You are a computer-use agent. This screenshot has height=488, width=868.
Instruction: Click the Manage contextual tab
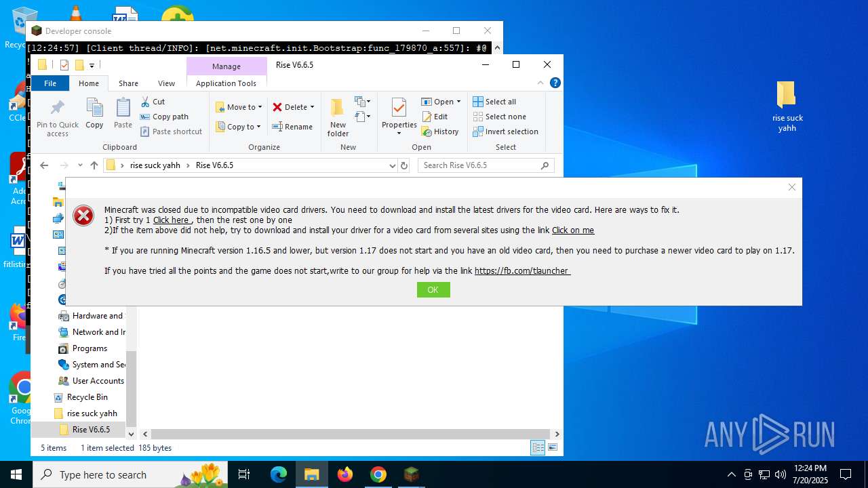226,66
